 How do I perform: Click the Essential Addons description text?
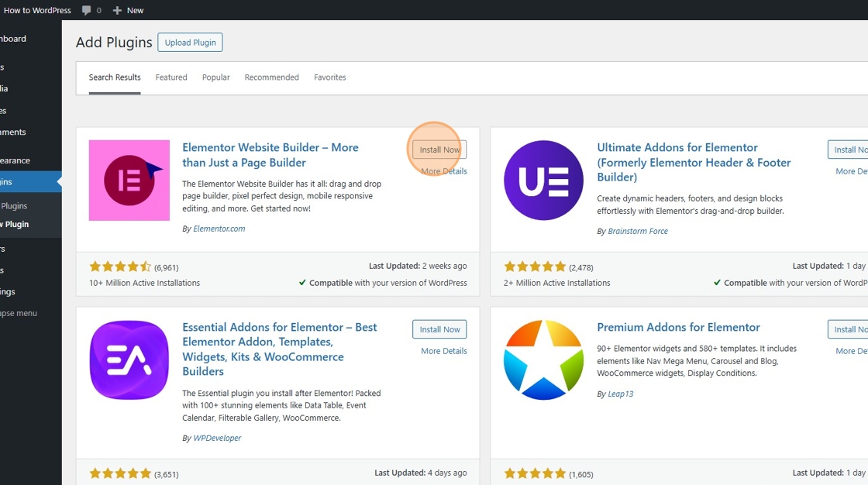[x=282, y=405]
